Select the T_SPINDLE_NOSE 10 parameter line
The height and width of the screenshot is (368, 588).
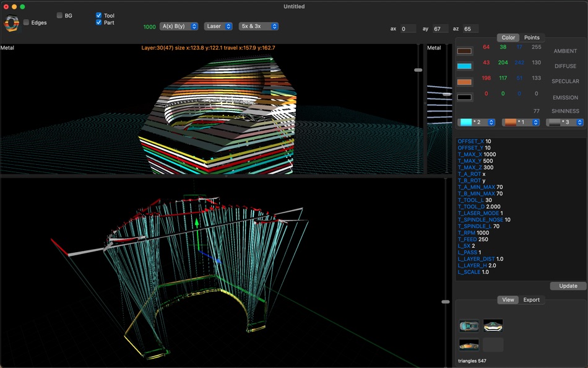[x=484, y=220]
